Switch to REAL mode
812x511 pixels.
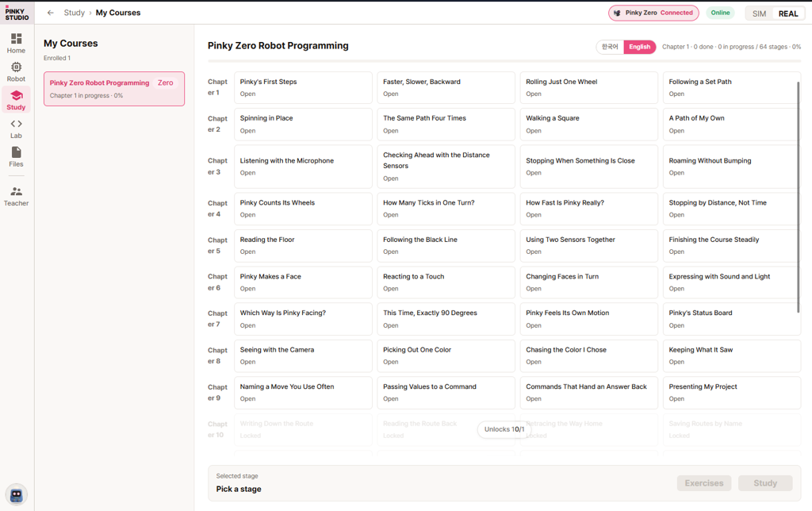click(788, 13)
